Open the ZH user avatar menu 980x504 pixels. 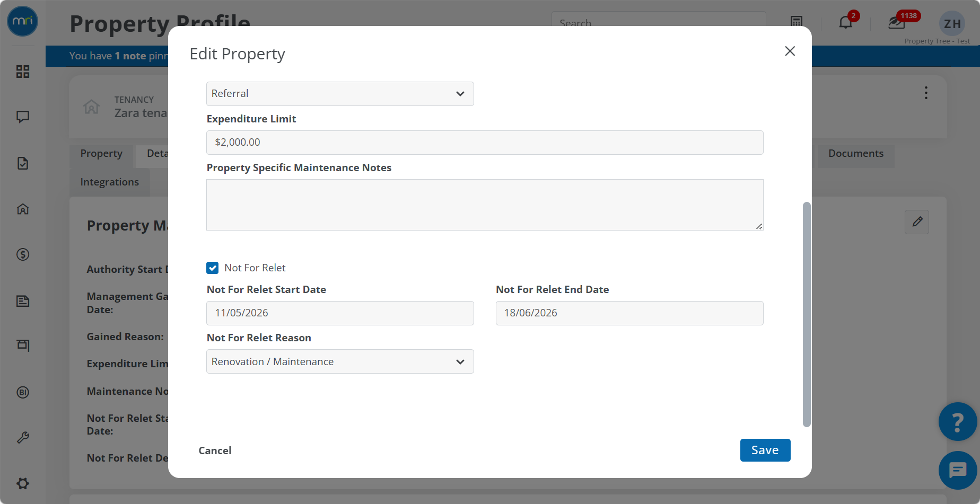[952, 24]
